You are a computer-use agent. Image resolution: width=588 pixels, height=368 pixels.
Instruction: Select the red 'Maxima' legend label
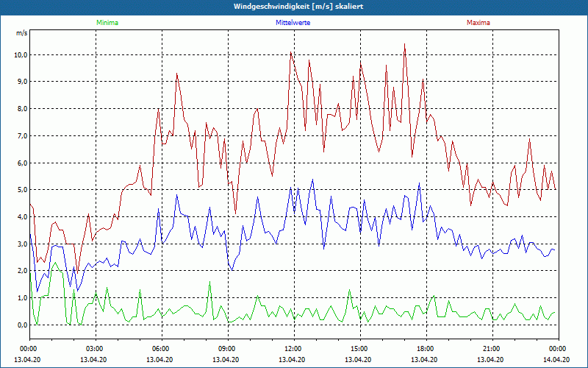[478, 23]
